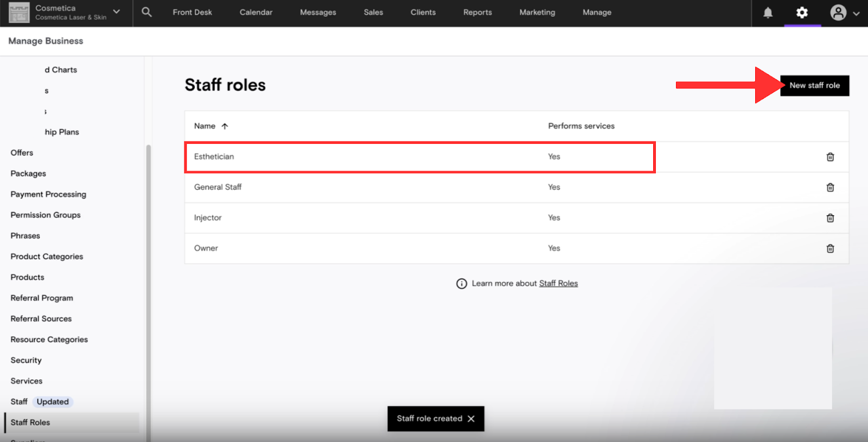Open Payment Processing settings
868x442 pixels.
pos(48,194)
